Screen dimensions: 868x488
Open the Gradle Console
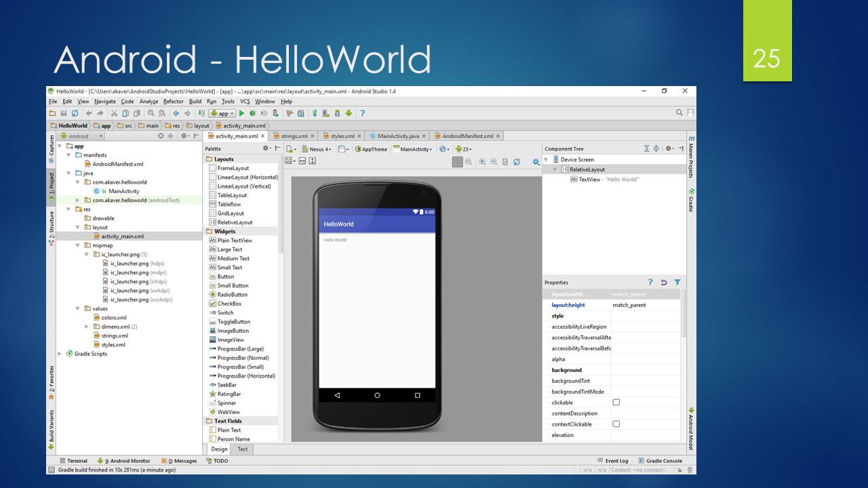(660, 461)
